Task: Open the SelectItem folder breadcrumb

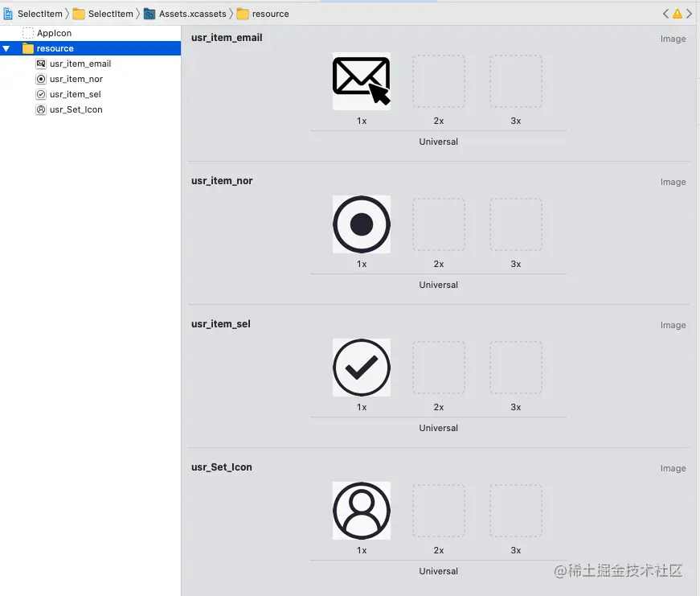Action: [x=111, y=14]
